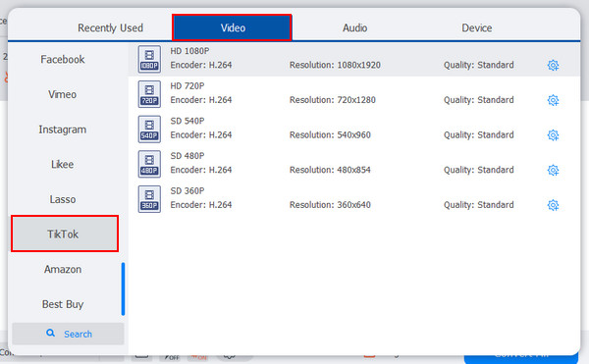Click Resolution: 360x640 text
The image size is (589, 364).
pyautogui.click(x=330, y=205)
